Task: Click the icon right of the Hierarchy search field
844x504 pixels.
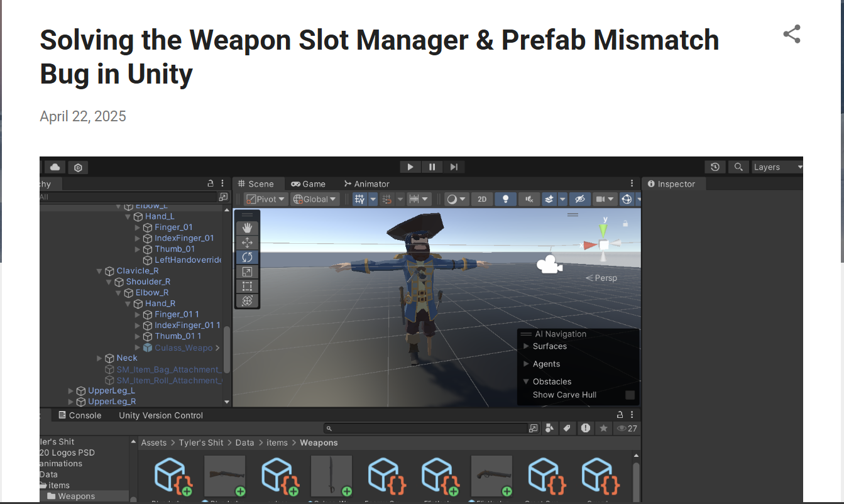Action: [223, 197]
